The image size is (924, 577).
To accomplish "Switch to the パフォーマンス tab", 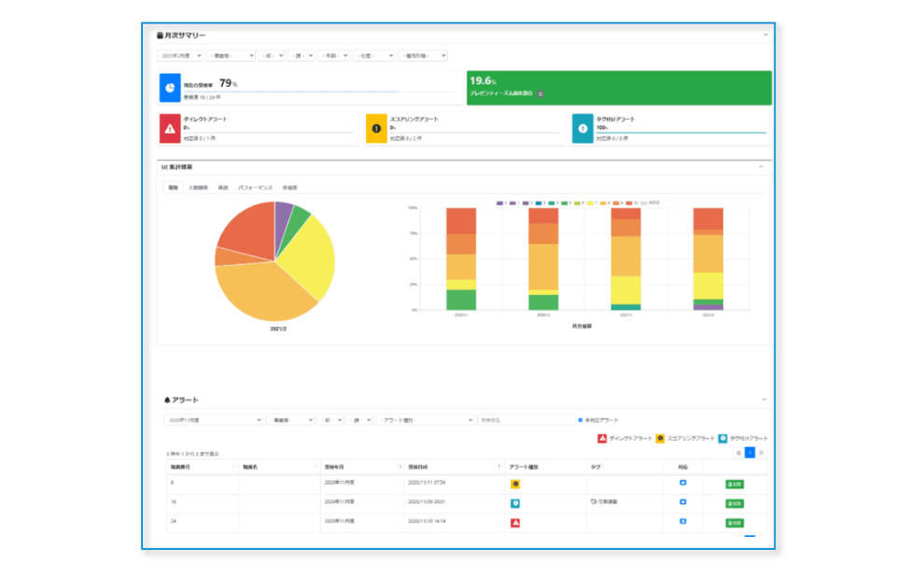I will pyautogui.click(x=255, y=188).
